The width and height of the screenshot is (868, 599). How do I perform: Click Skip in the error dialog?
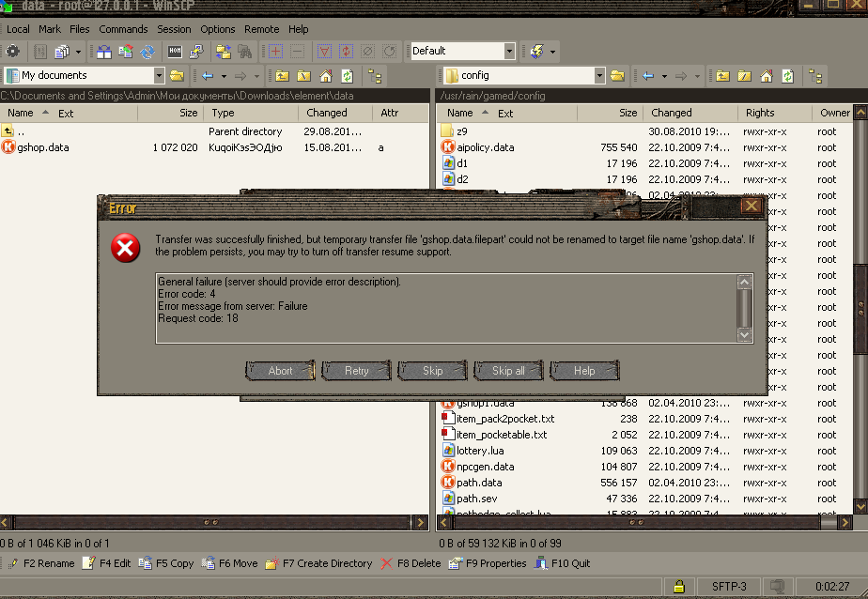point(432,371)
